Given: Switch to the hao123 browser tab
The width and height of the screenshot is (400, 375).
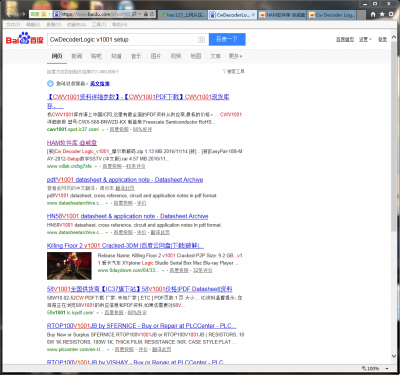Looking at the screenshot, I should point(183,15).
